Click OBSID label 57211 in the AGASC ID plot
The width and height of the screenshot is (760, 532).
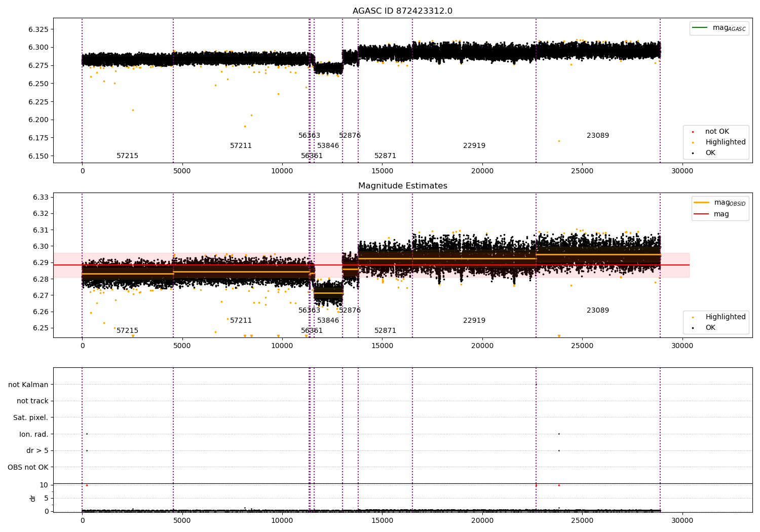(x=241, y=146)
